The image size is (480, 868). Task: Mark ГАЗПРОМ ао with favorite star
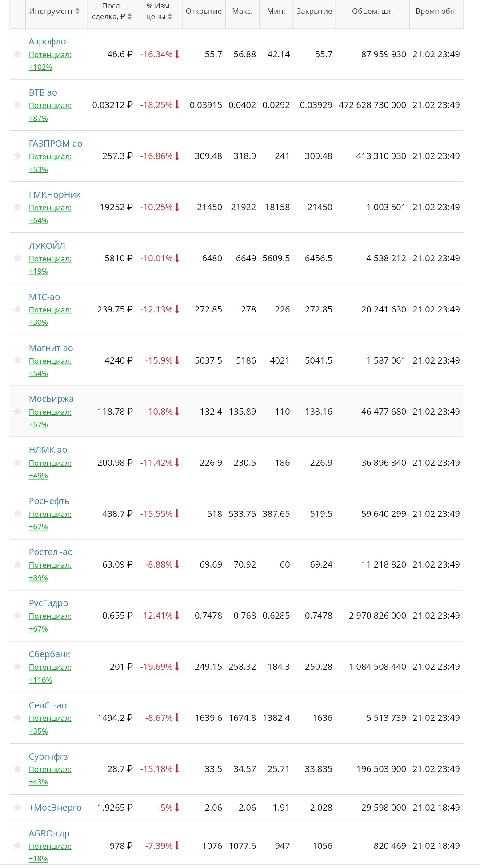pyautogui.click(x=18, y=156)
